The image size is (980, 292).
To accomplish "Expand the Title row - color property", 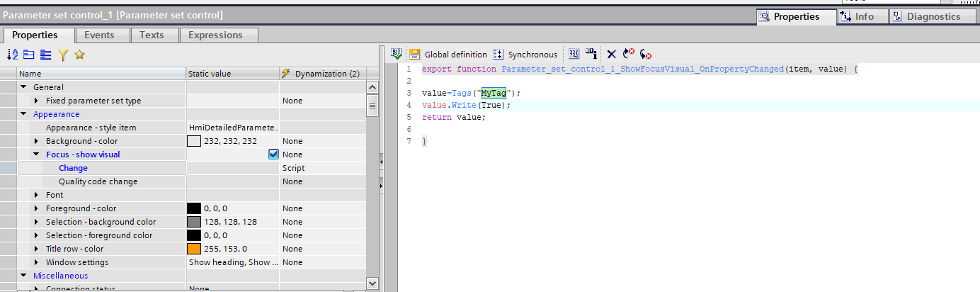I will pos(37,249).
